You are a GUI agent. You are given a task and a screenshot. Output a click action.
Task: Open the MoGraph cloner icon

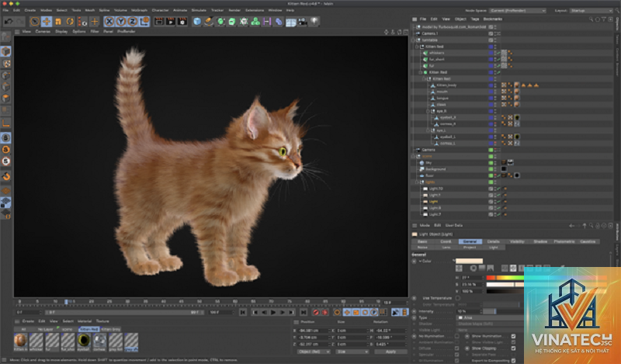click(x=255, y=22)
